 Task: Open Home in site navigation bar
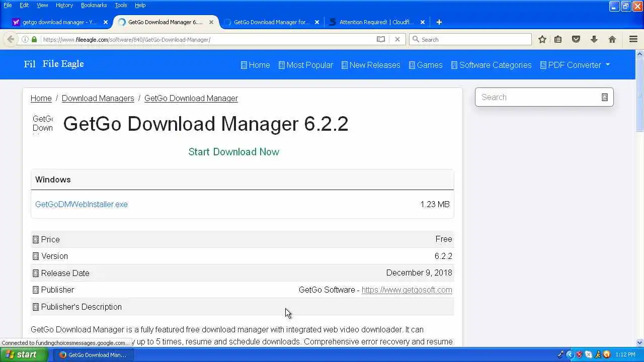click(x=255, y=65)
